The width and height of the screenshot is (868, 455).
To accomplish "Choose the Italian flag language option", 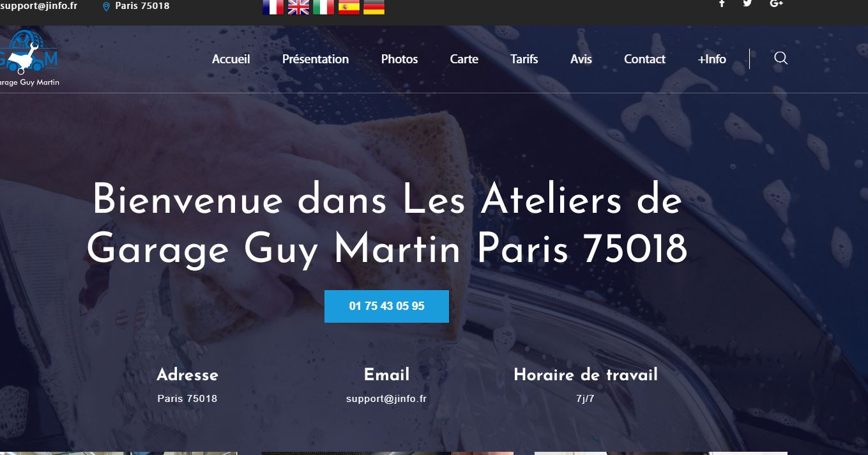I will pyautogui.click(x=323, y=7).
